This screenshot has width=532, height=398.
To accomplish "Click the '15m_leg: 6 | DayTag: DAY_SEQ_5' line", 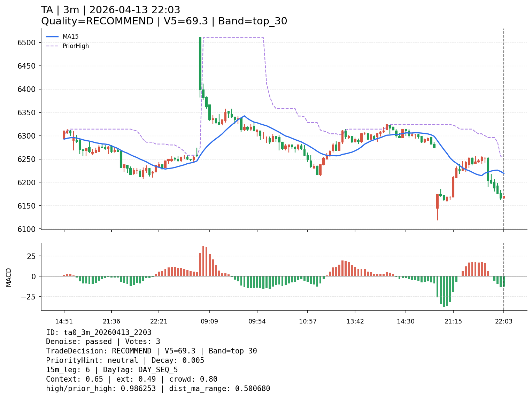I will coord(112,370).
